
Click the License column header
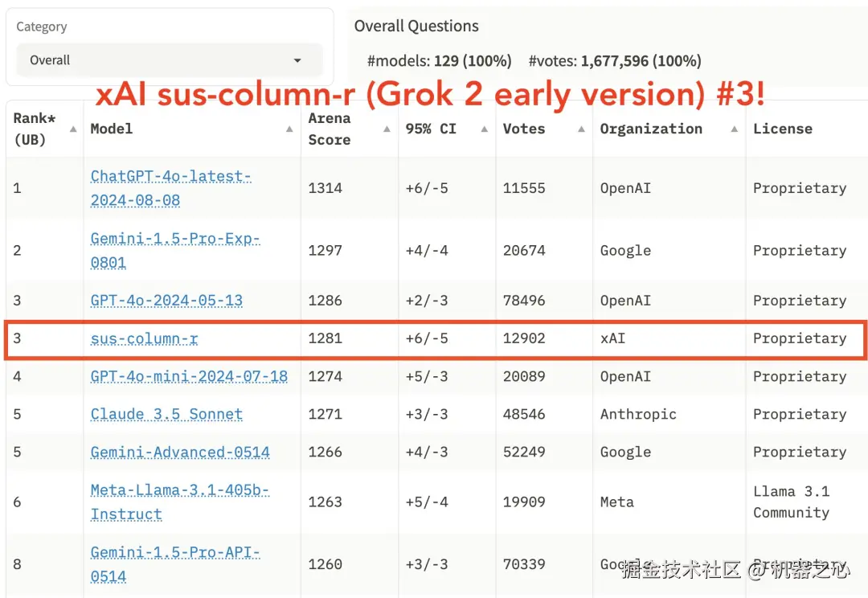tap(783, 129)
